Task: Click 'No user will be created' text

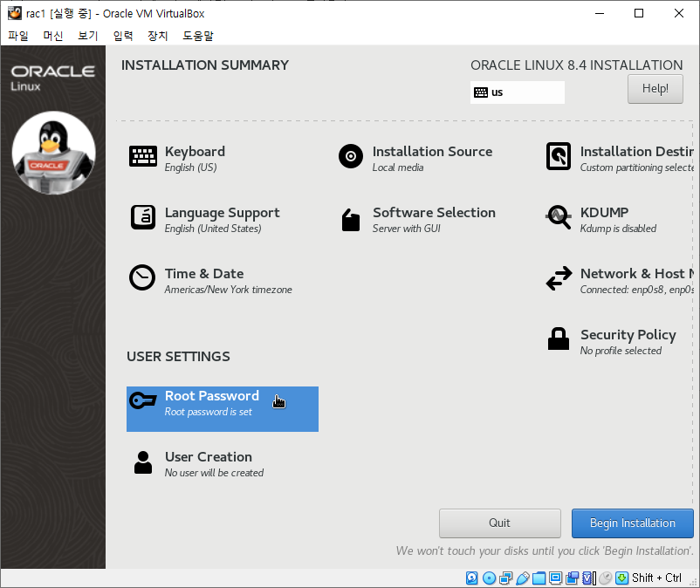Action: coord(214,473)
